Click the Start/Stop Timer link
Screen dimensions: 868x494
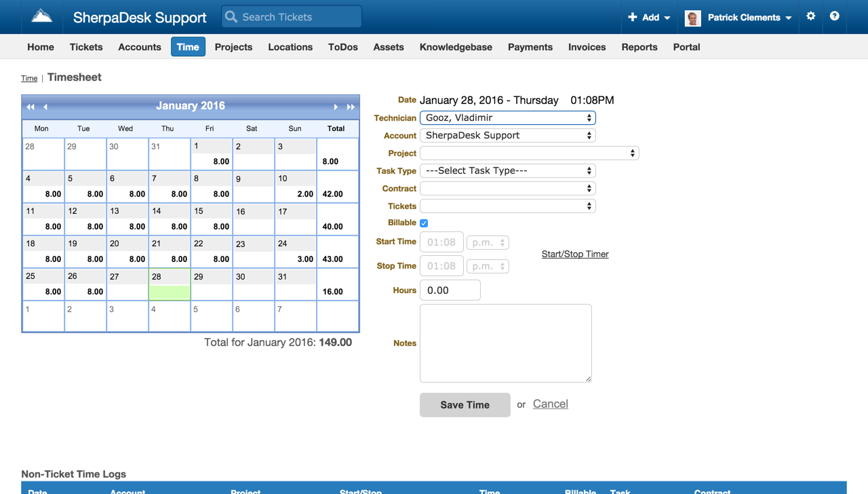click(574, 254)
